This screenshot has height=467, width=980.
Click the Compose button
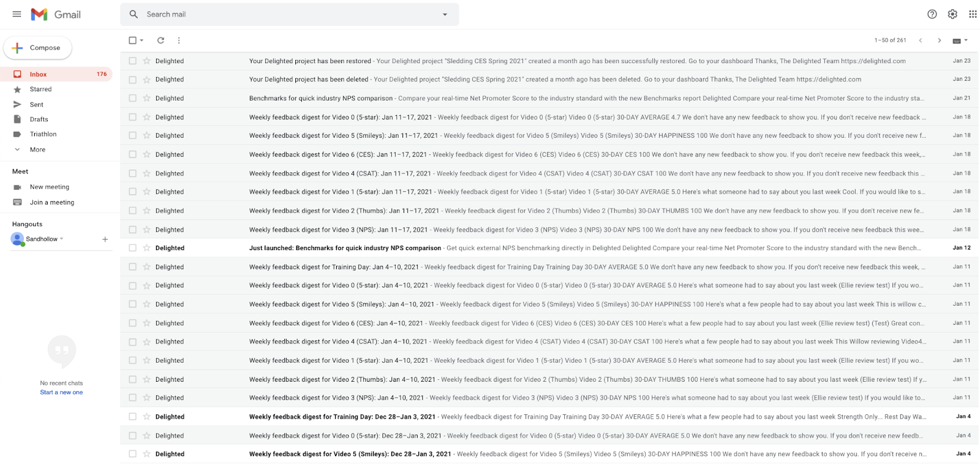pos(37,48)
